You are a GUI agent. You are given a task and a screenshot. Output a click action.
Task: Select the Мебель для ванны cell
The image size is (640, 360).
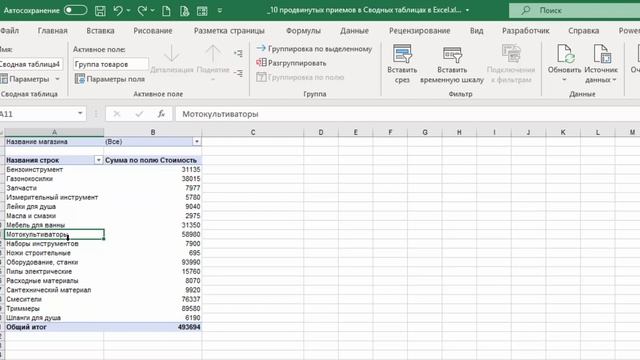pyautogui.click(x=54, y=225)
